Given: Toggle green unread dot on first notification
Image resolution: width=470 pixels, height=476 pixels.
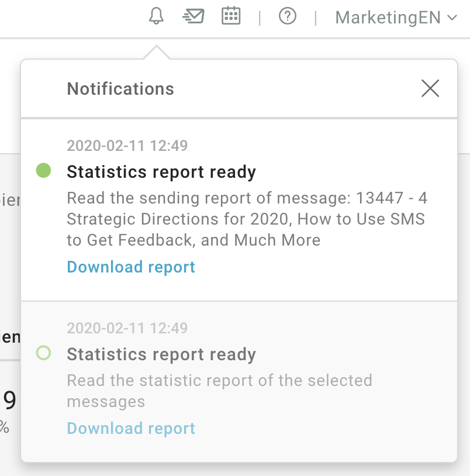Looking at the screenshot, I should (x=43, y=171).
